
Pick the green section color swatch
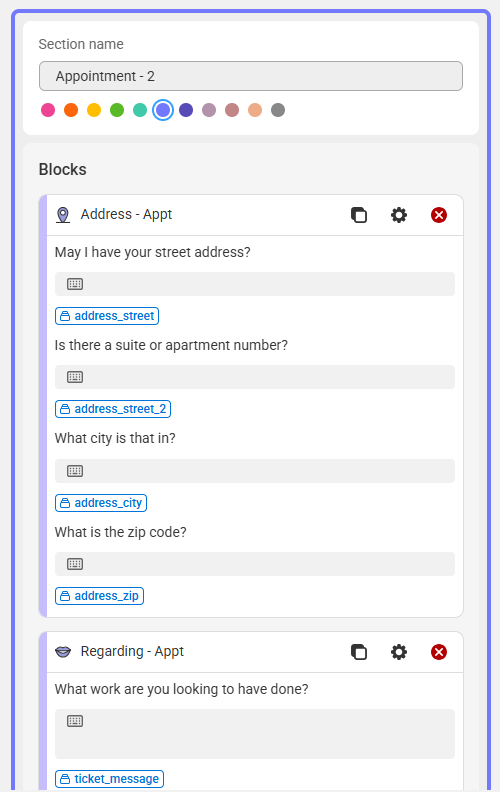(x=117, y=110)
